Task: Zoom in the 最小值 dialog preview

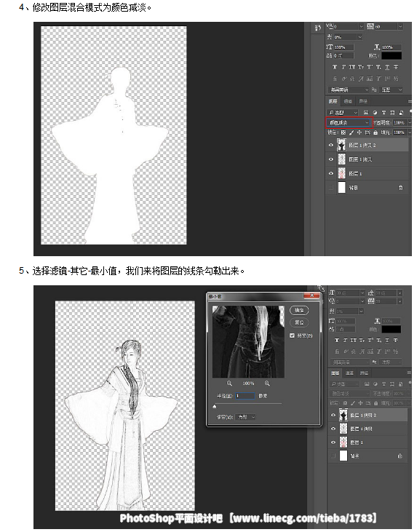Action: [x=267, y=384]
